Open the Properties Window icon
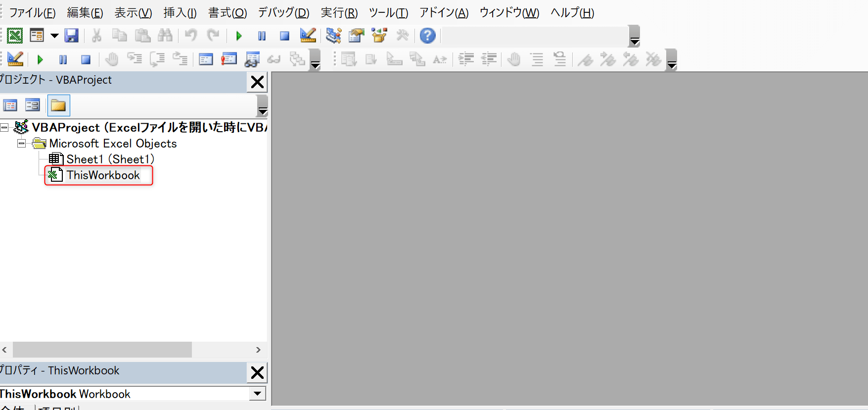Viewport: 868px width, 410px height. point(356,36)
